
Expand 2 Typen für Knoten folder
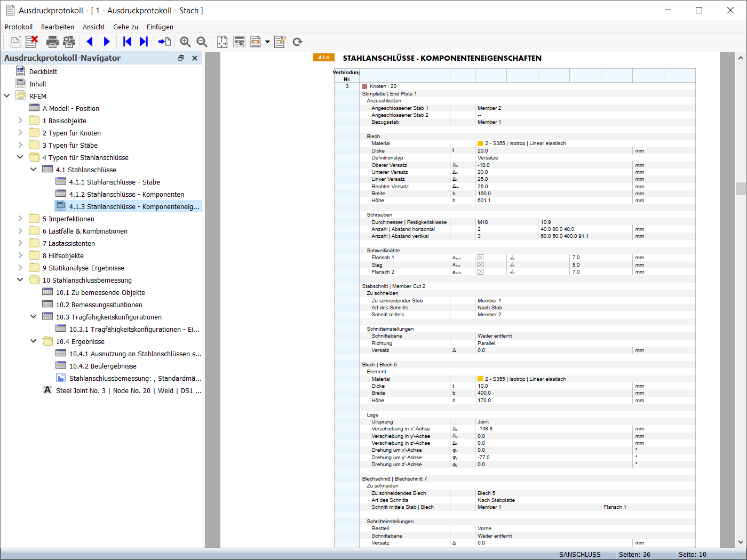(x=20, y=133)
